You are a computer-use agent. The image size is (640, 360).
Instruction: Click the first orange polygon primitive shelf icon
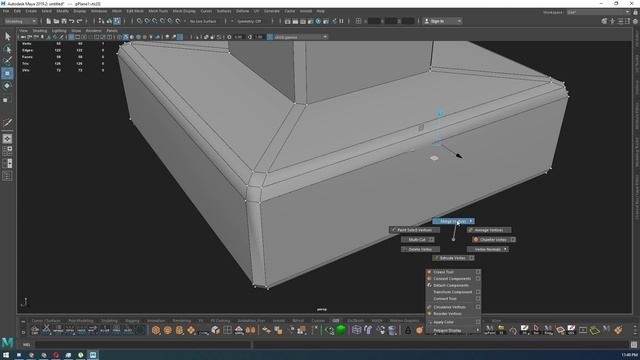[156, 330]
